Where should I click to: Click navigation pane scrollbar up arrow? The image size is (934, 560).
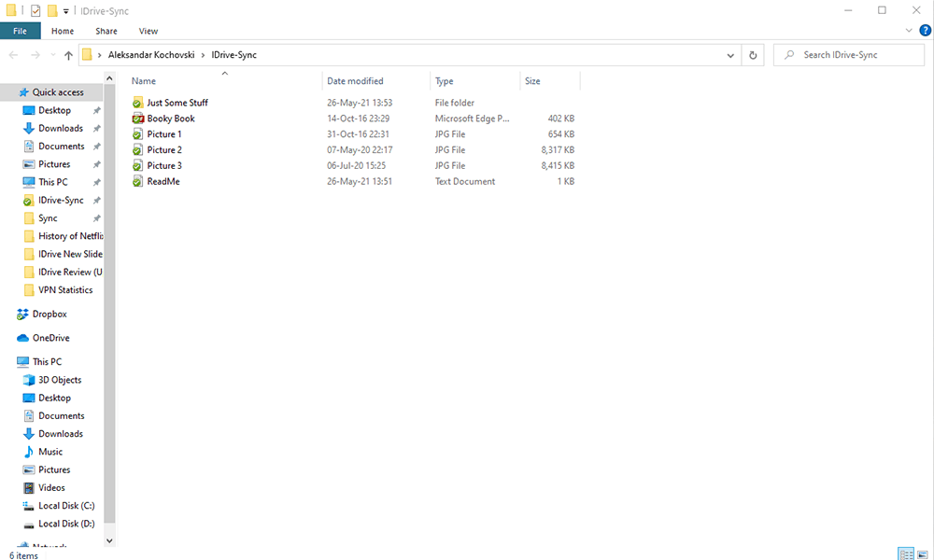point(109,78)
